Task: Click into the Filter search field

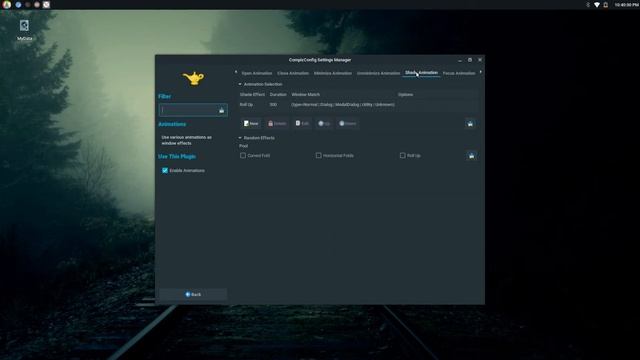Action: [x=193, y=110]
